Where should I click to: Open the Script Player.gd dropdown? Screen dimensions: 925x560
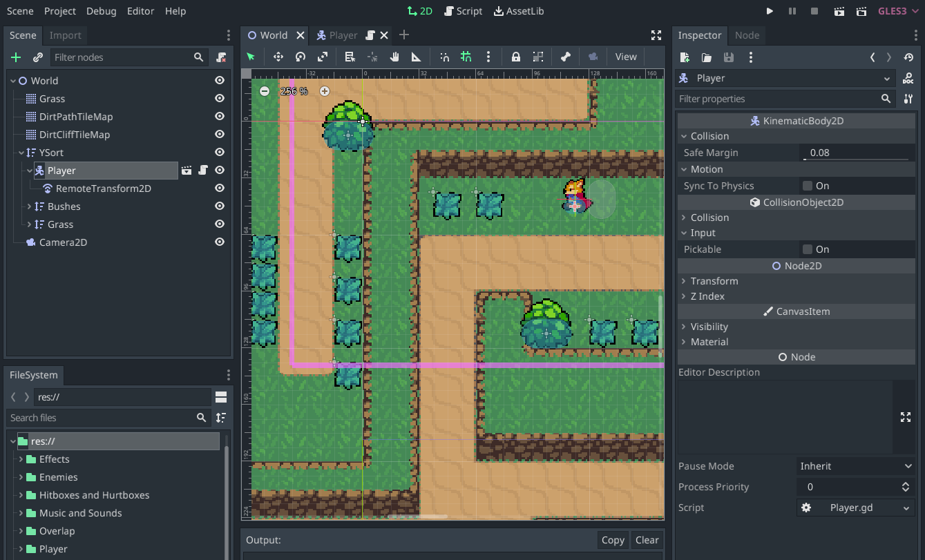tap(856, 508)
